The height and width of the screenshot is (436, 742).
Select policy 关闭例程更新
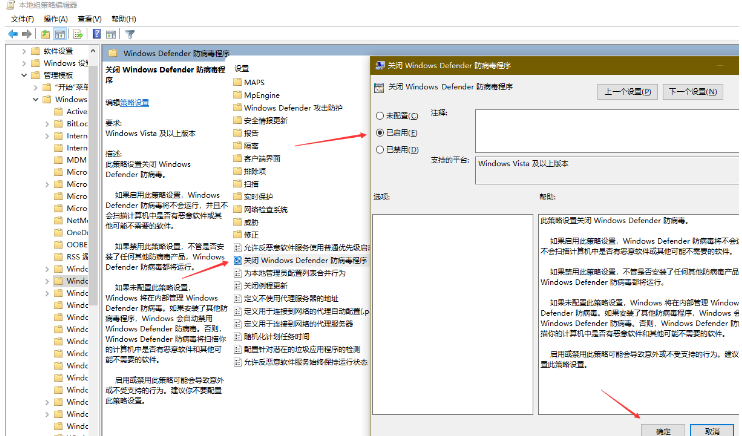pos(261,286)
